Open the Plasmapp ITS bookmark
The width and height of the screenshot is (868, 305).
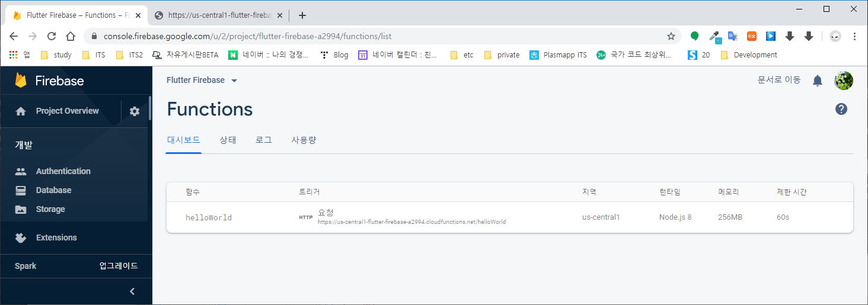[558, 55]
